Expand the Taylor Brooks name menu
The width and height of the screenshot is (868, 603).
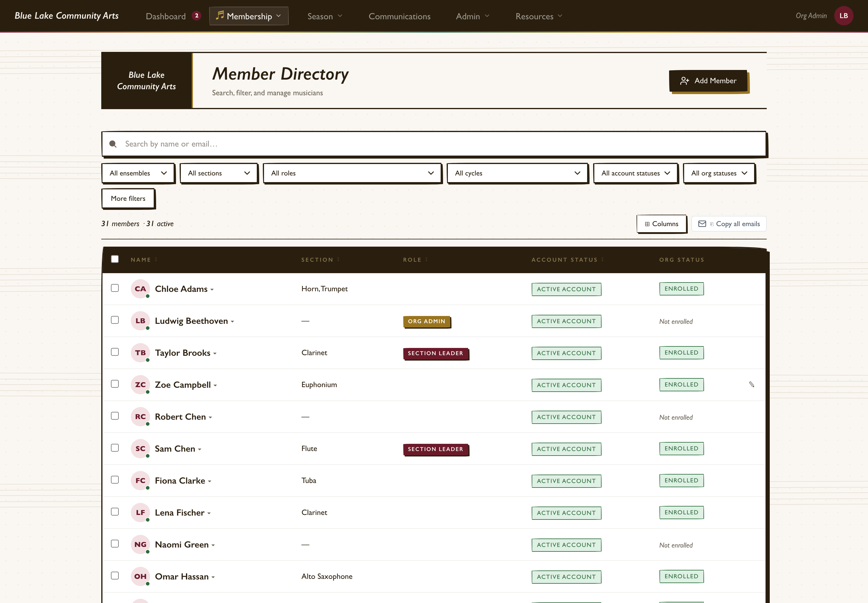click(215, 354)
